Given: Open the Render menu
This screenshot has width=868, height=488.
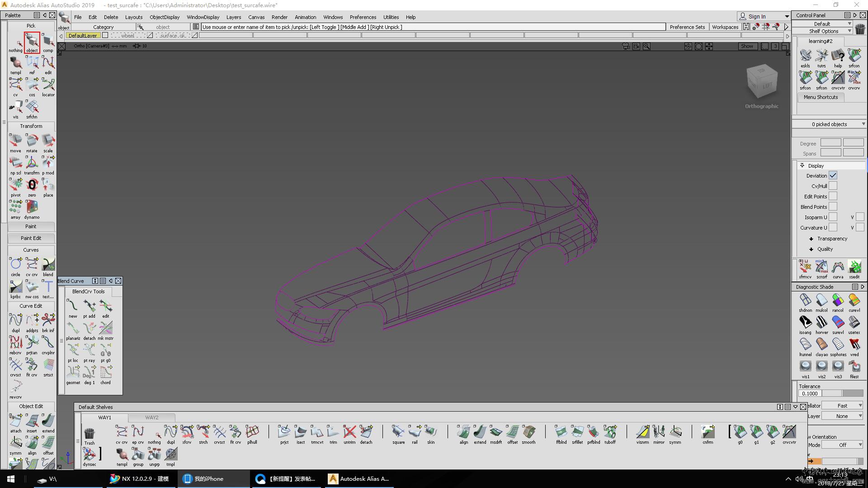Looking at the screenshot, I should pyautogui.click(x=279, y=17).
